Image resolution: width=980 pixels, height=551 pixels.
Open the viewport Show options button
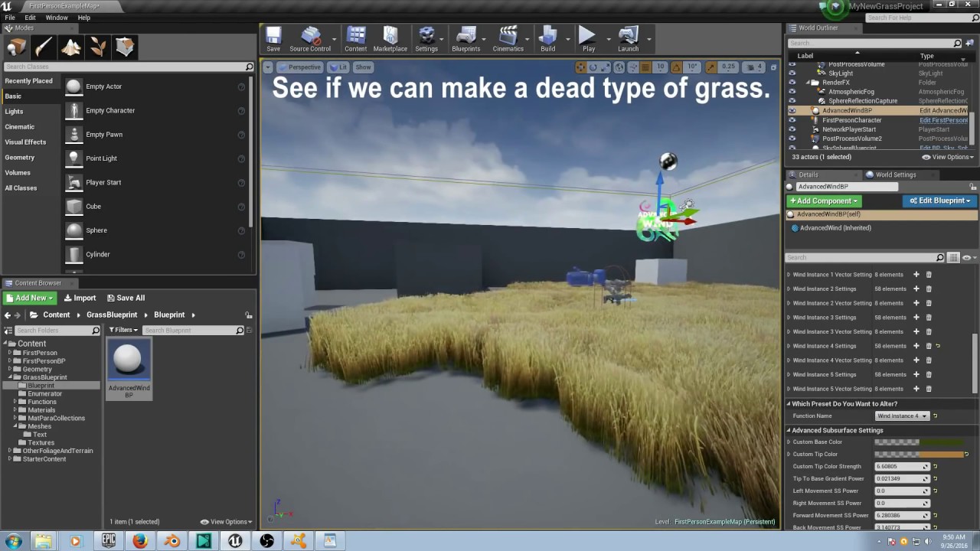(363, 67)
